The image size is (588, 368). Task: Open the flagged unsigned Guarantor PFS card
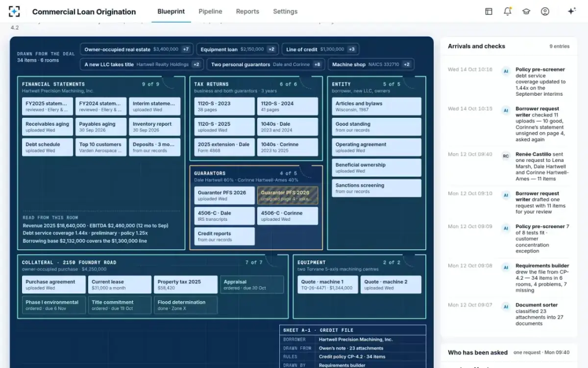click(288, 195)
